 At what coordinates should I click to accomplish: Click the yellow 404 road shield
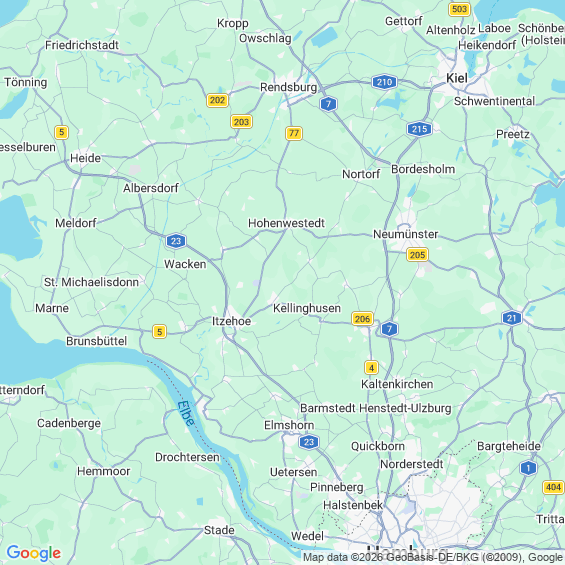[553, 487]
